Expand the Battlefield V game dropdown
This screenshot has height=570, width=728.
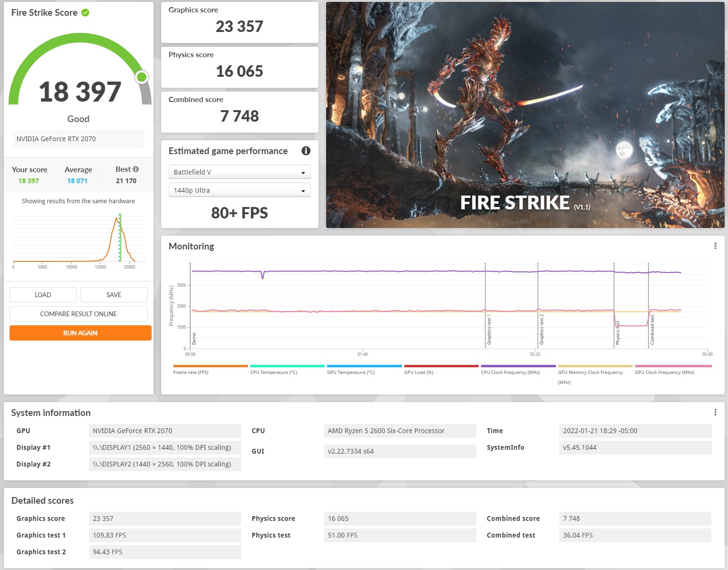pos(240,172)
